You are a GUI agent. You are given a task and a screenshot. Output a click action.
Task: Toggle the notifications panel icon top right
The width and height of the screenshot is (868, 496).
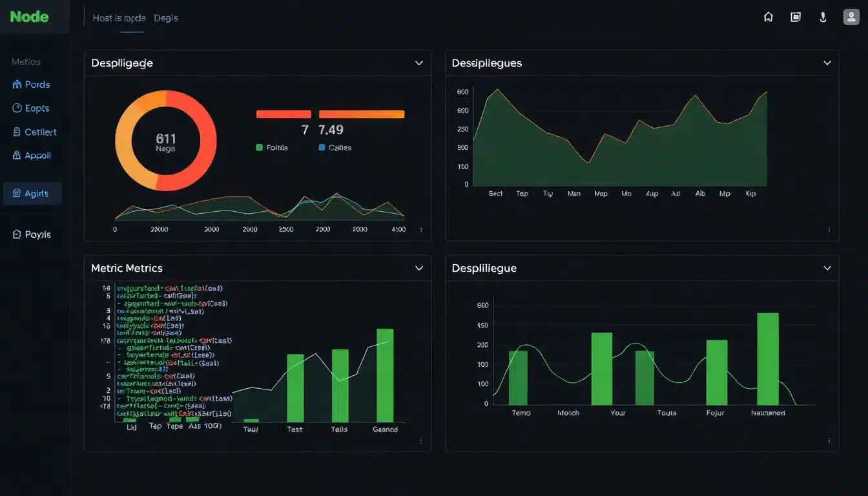(796, 17)
